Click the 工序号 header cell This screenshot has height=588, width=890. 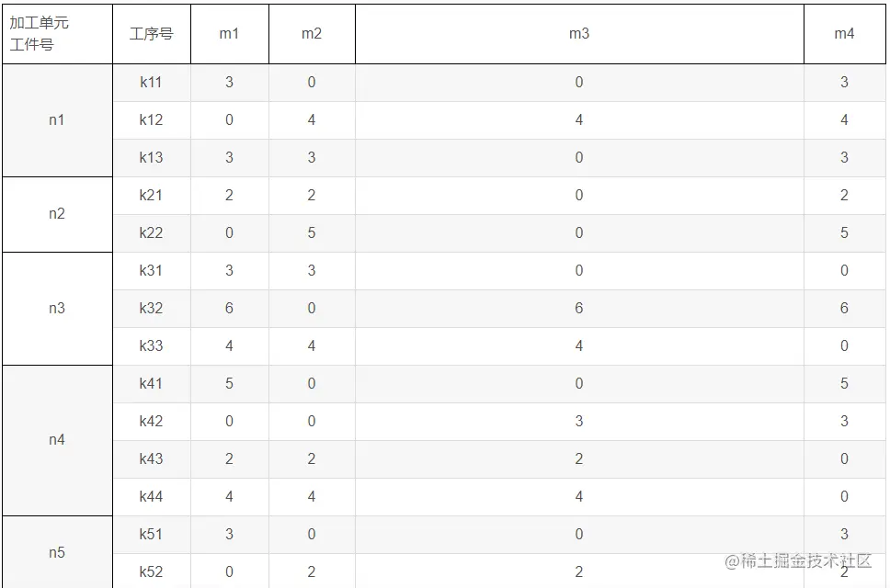[151, 34]
